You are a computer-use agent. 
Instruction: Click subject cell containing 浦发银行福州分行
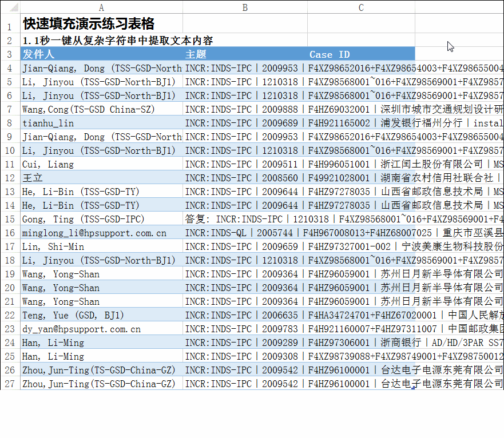245,123
